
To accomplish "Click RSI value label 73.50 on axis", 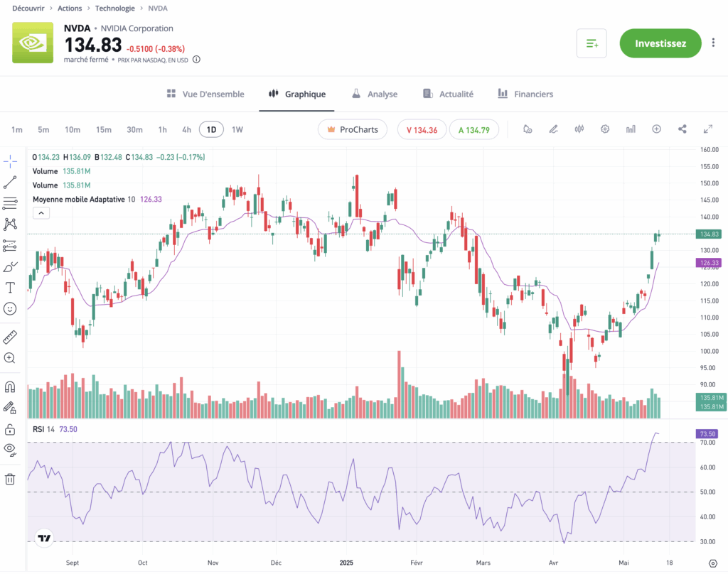I will coord(707,434).
